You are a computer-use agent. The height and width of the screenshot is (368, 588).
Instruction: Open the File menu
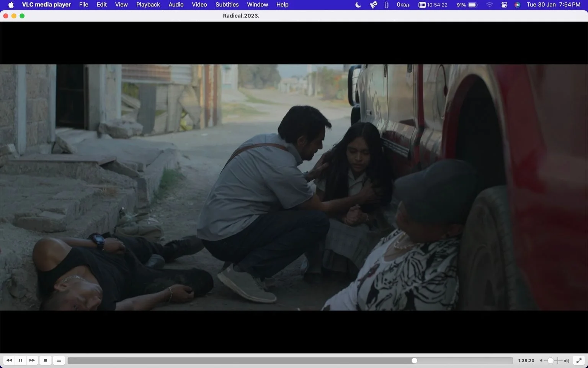tap(83, 5)
